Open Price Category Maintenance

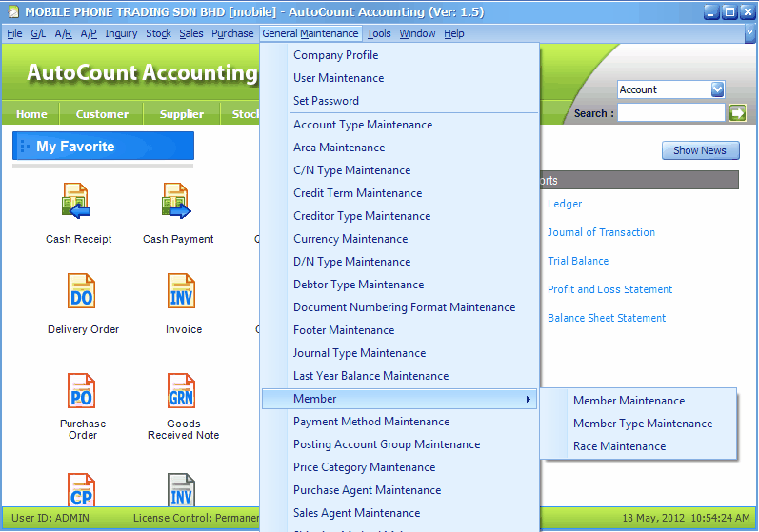point(400,467)
